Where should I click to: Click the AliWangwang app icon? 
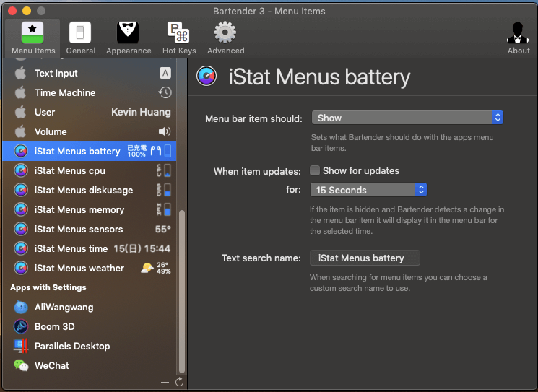coord(21,307)
